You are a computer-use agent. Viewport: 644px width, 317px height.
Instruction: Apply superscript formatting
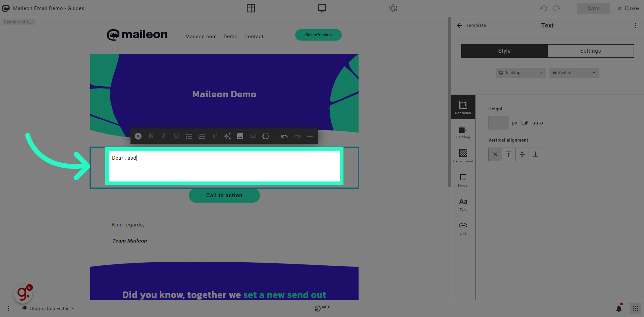tap(215, 136)
